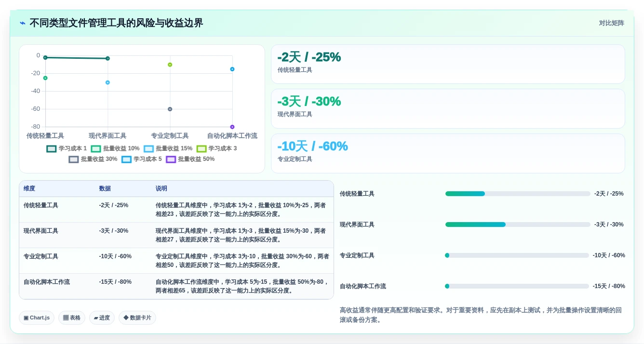Click the gray data point at -60
This screenshot has height=344, width=644.
pyautogui.click(x=170, y=109)
